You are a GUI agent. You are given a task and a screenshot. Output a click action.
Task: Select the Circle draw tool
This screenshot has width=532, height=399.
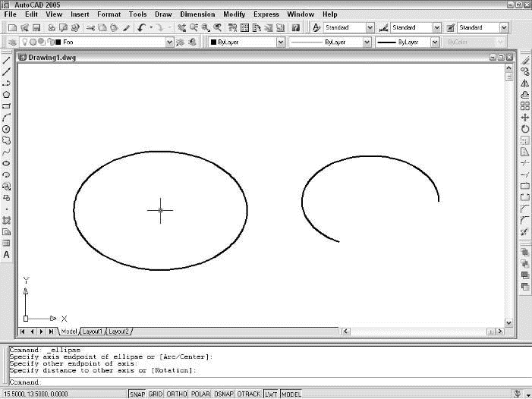[7, 129]
